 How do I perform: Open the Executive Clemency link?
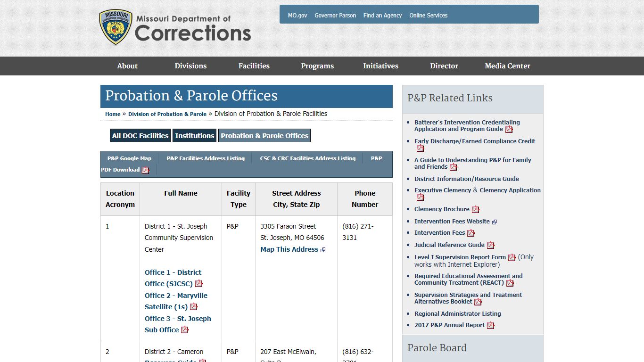pos(443,190)
